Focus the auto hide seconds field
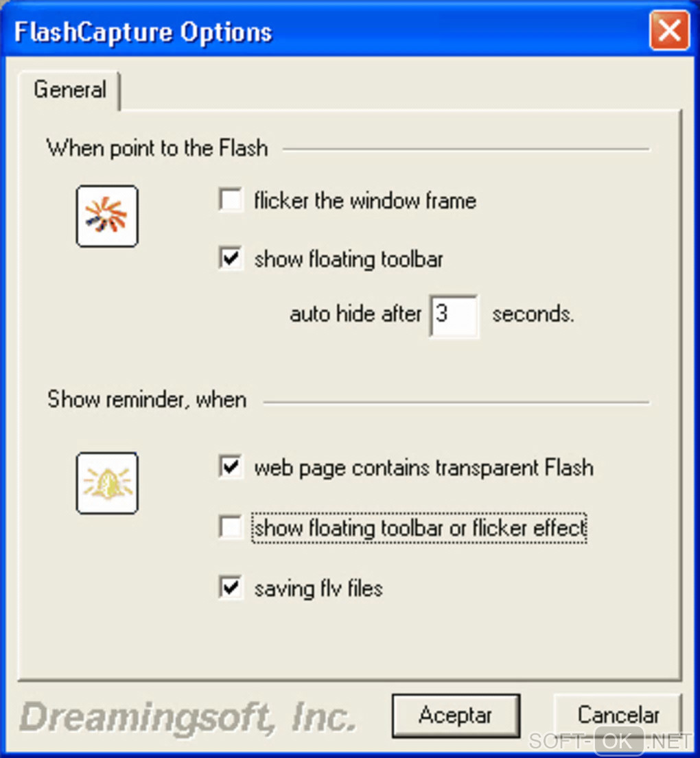This screenshot has width=700, height=758. pyautogui.click(x=454, y=316)
